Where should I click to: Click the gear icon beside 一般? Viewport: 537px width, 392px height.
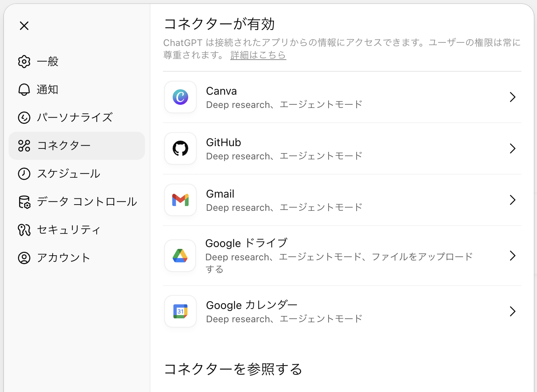[x=24, y=62]
